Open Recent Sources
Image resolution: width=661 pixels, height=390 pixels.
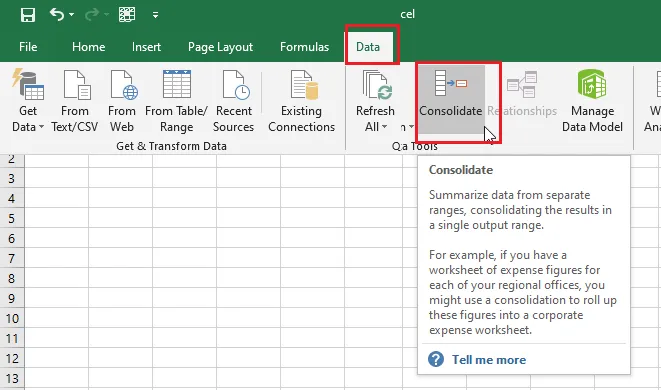(x=234, y=101)
